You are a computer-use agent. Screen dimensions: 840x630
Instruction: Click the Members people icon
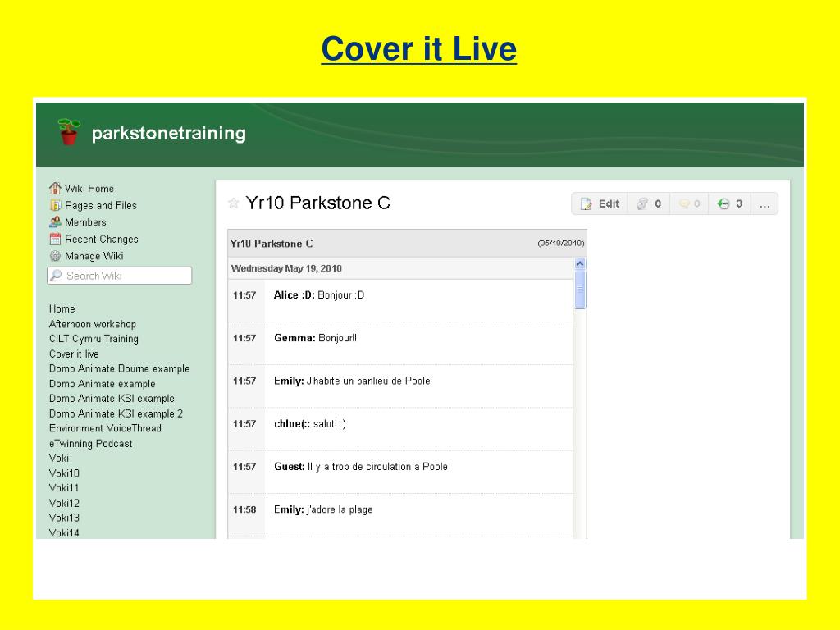click(x=55, y=221)
